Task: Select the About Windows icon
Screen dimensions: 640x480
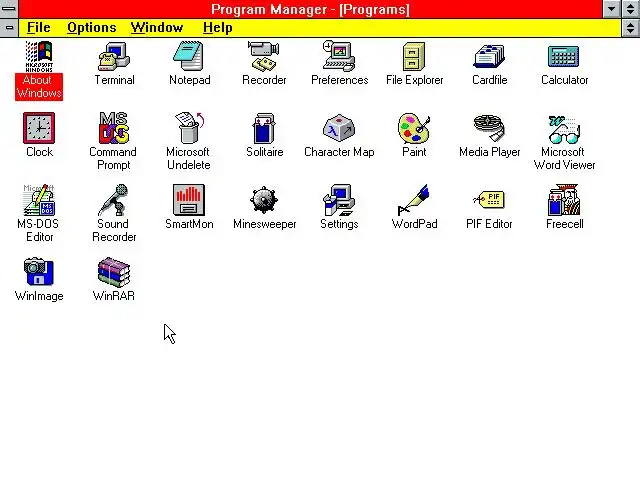Action: (39, 56)
